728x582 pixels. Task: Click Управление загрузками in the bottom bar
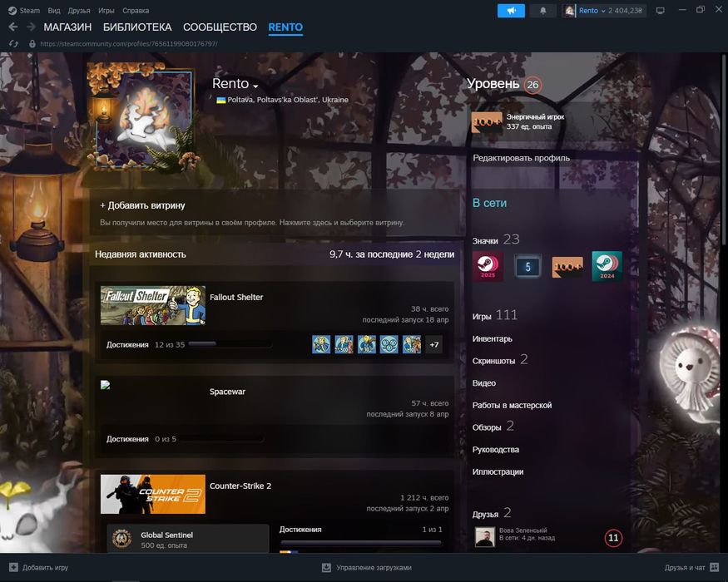click(x=374, y=567)
